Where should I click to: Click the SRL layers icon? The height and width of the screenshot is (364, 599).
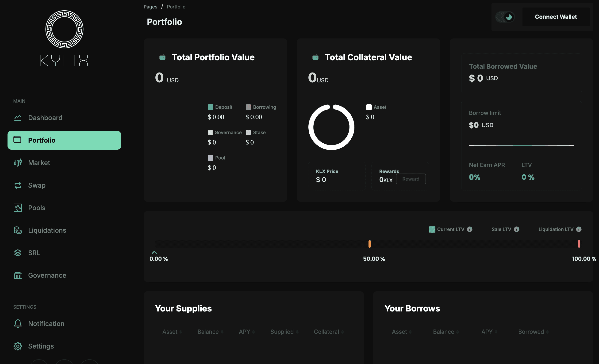pyautogui.click(x=18, y=253)
